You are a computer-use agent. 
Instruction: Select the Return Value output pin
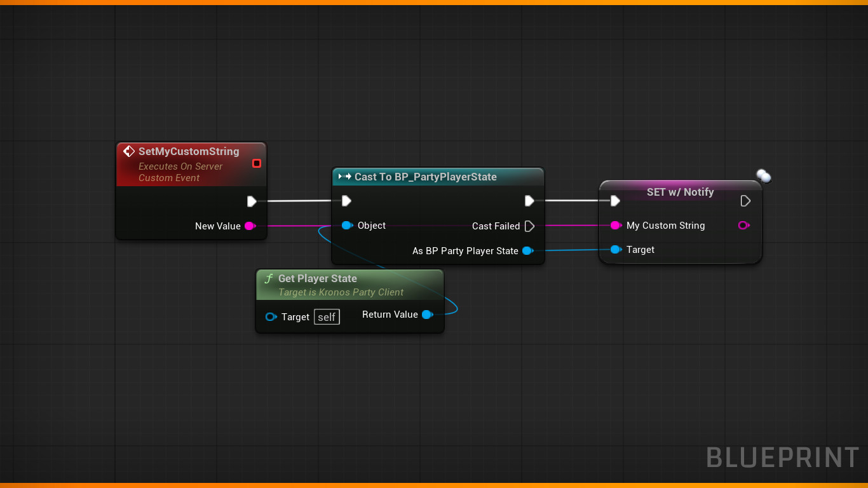427,315
